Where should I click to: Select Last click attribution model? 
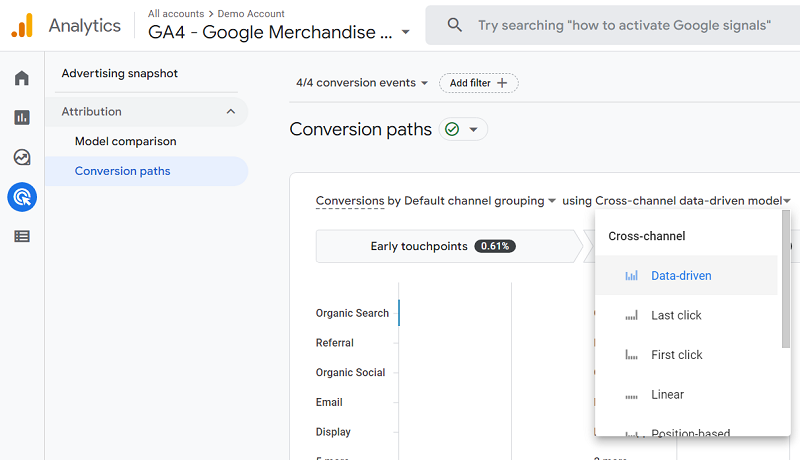tap(686, 315)
